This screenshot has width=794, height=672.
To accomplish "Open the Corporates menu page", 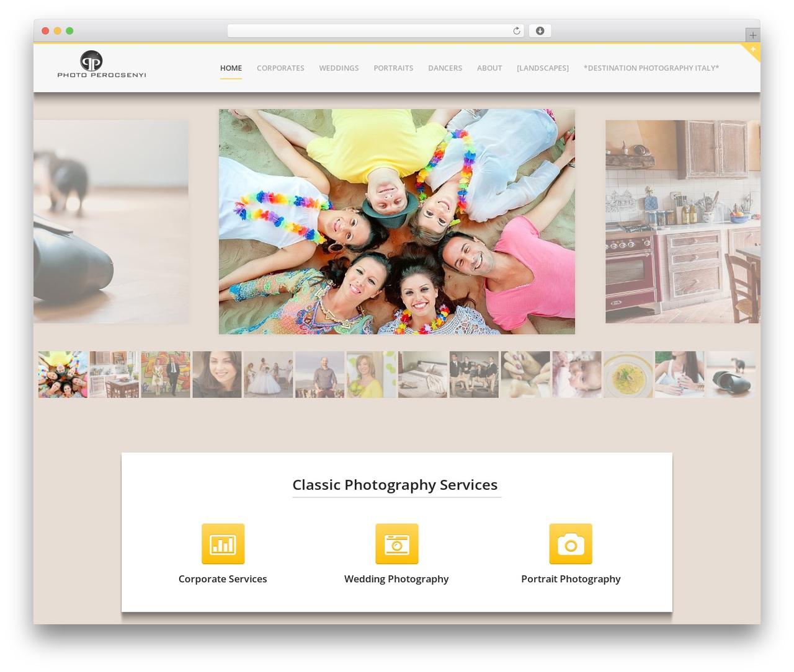I will (x=280, y=68).
